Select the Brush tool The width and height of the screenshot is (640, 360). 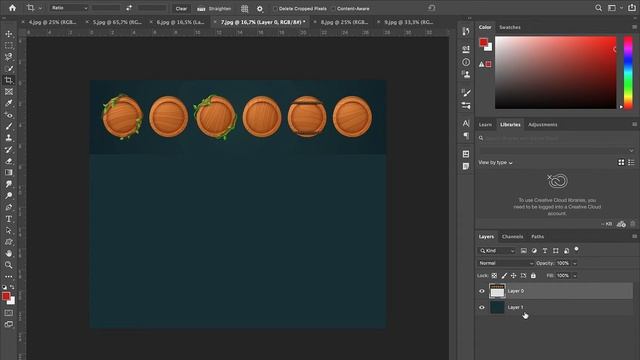9,126
